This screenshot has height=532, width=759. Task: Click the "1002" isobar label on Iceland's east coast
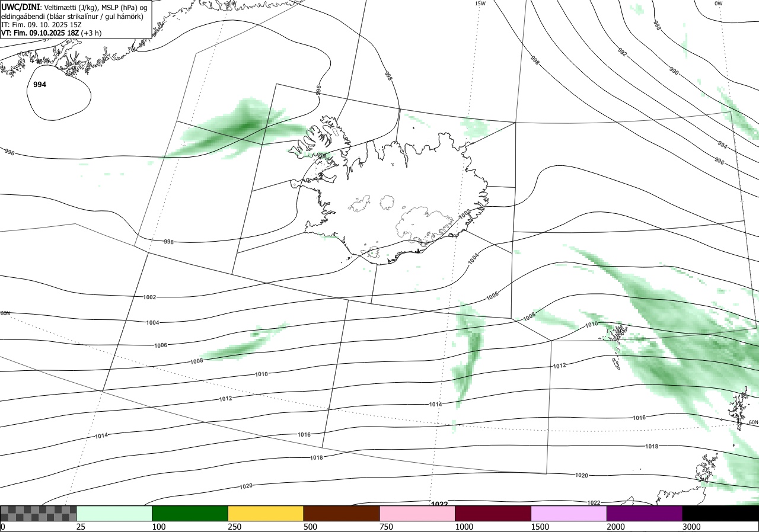click(x=464, y=213)
